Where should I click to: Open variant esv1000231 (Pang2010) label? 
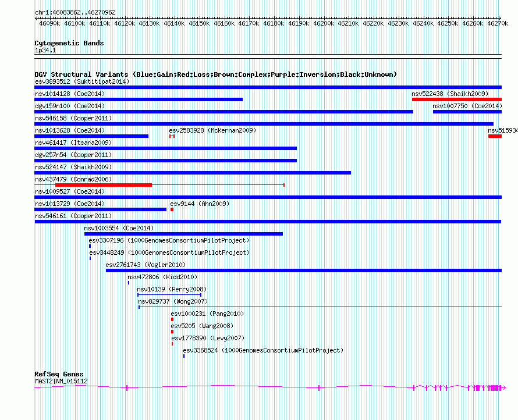[207, 314]
